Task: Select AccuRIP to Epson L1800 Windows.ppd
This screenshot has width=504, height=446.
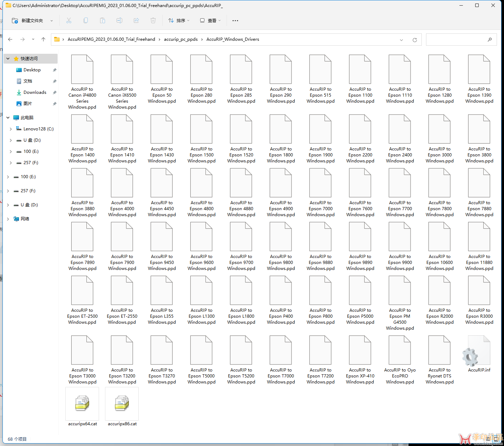Action: (x=241, y=300)
